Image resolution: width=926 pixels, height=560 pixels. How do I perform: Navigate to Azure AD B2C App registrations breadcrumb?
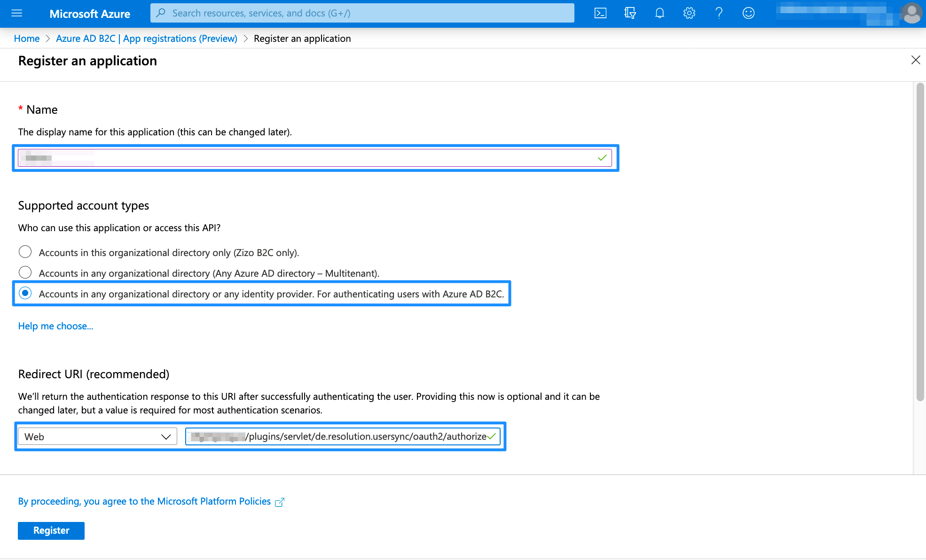(146, 39)
